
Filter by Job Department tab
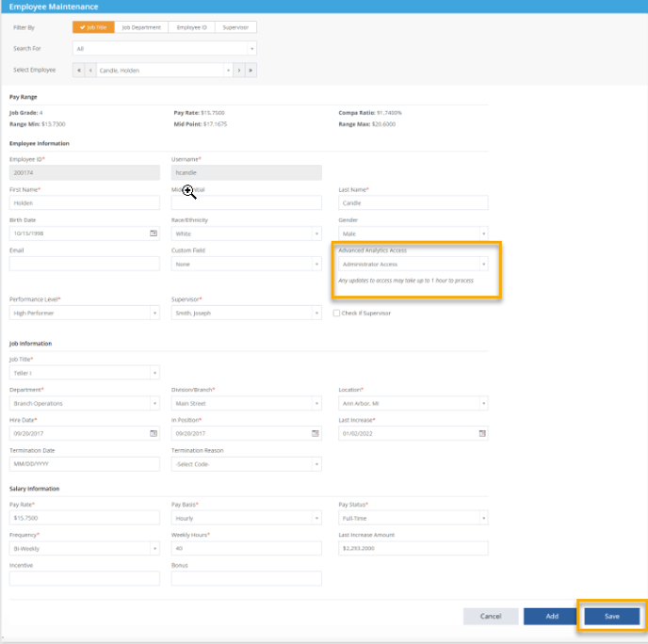coord(141,27)
